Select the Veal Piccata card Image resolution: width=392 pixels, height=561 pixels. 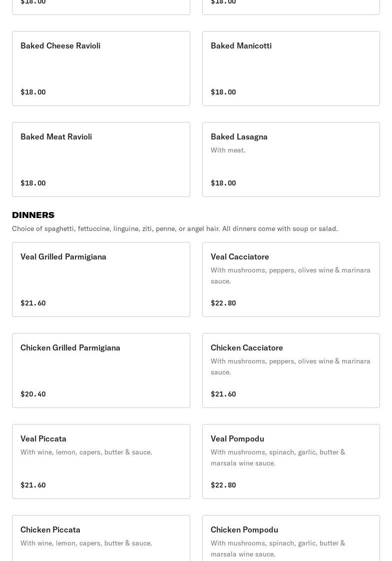click(x=101, y=461)
